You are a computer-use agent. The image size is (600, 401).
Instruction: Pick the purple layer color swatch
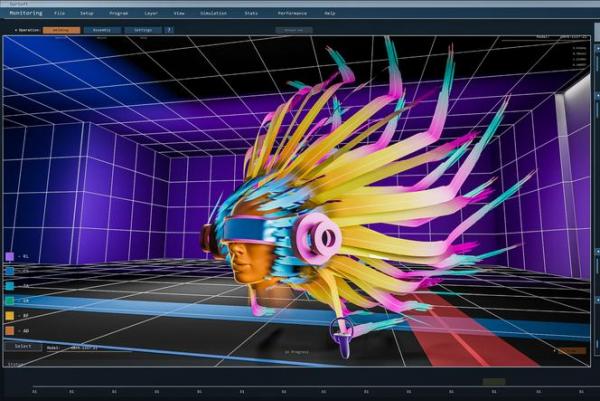(x=10, y=257)
